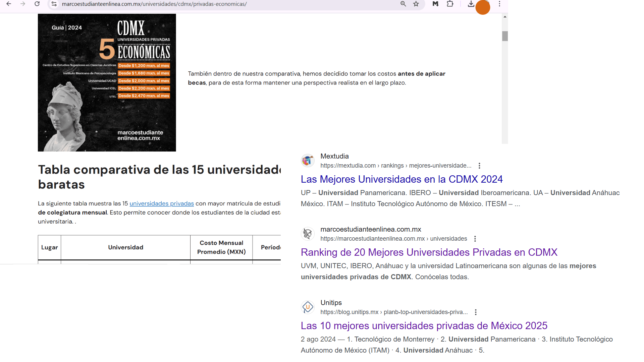644x362 pixels.
Task: Open more options for the marcoestudianteenlinea result
Action: [x=475, y=239]
